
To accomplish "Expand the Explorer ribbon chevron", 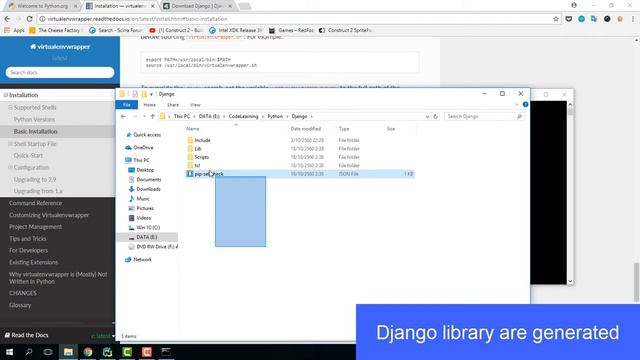I will [517, 105].
